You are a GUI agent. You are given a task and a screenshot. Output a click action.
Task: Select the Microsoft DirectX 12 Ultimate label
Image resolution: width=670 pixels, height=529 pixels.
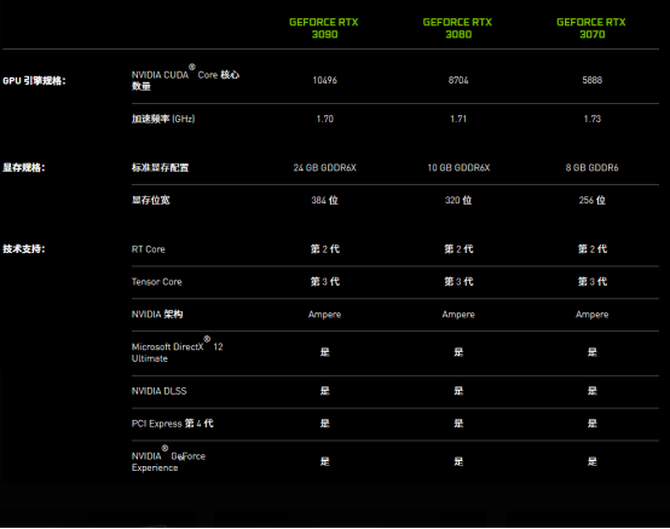point(176,352)
